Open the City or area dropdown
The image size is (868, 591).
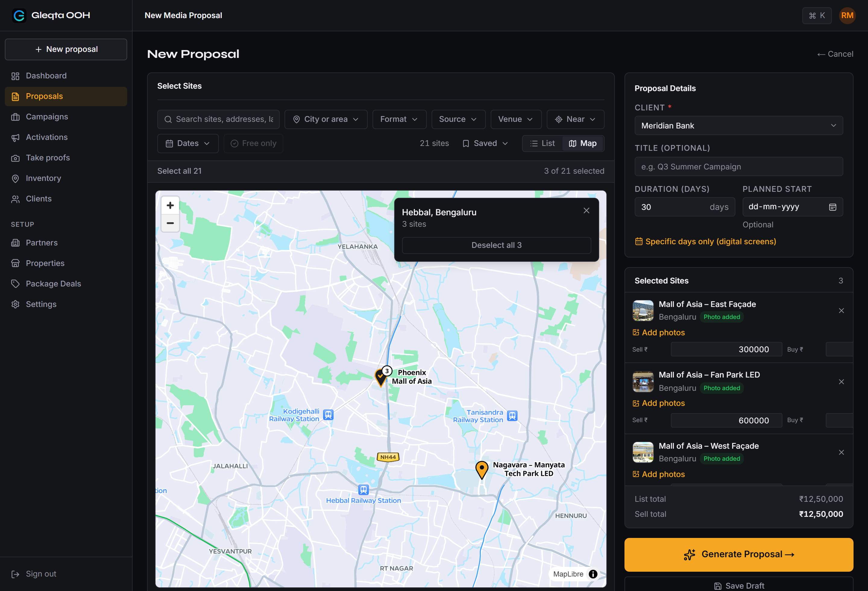coord(326,119)
